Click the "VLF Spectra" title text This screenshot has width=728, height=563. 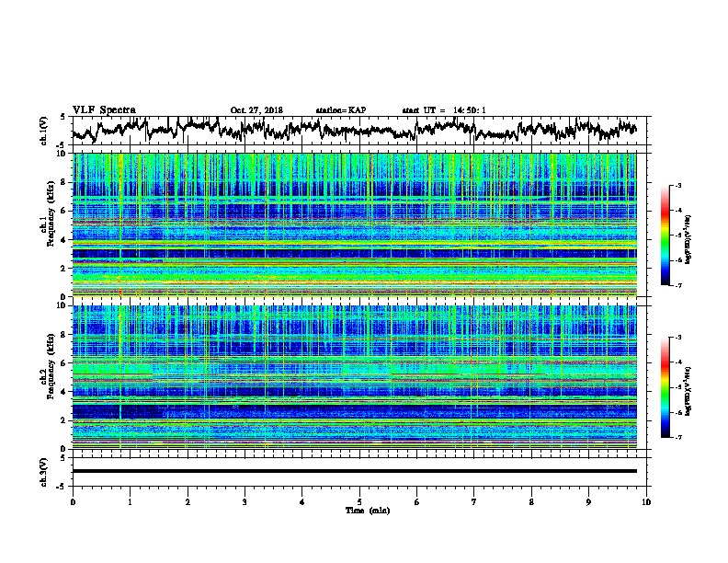104,110
